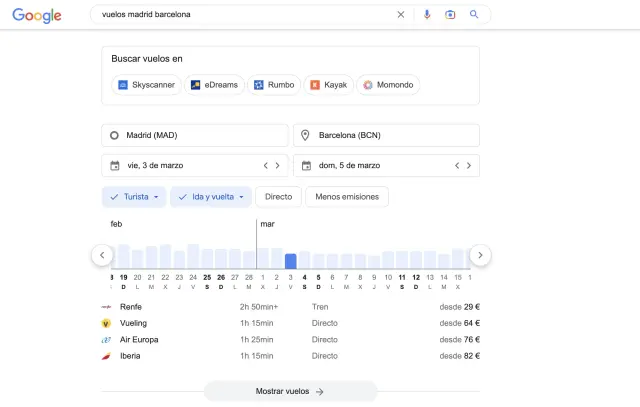Select the highlighted March 3 price bar

click(x=291, y=261)
